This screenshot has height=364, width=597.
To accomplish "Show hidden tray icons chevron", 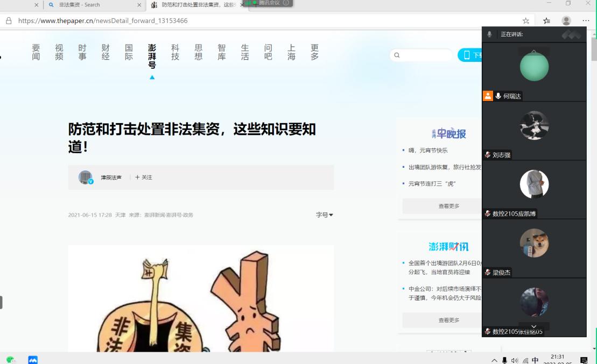I will tap(494, 360).
